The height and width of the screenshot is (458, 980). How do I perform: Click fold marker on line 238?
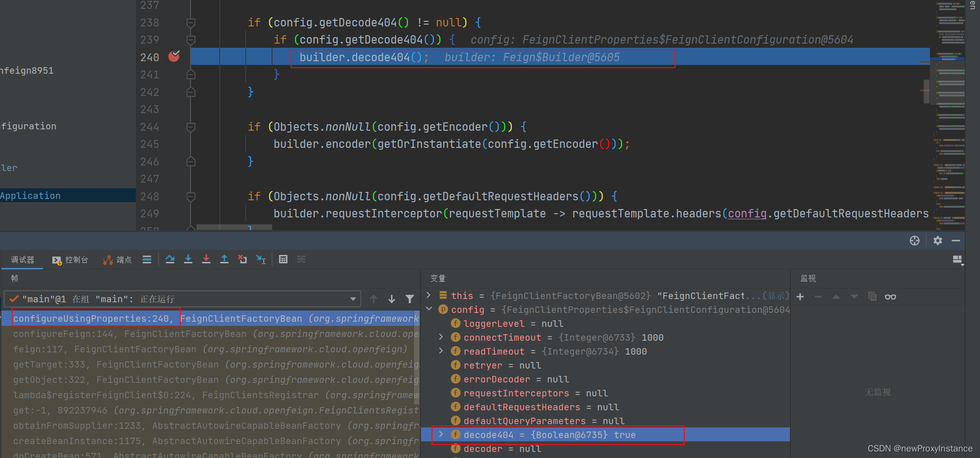tap(191, 22)
